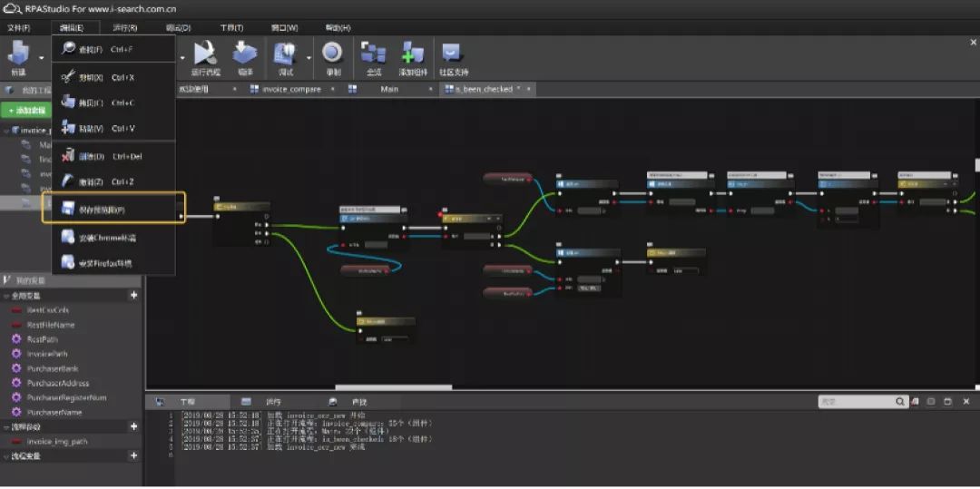
Task: Choose Paste Ctrl+V in the Edit menu
Action: coord(113,128)
